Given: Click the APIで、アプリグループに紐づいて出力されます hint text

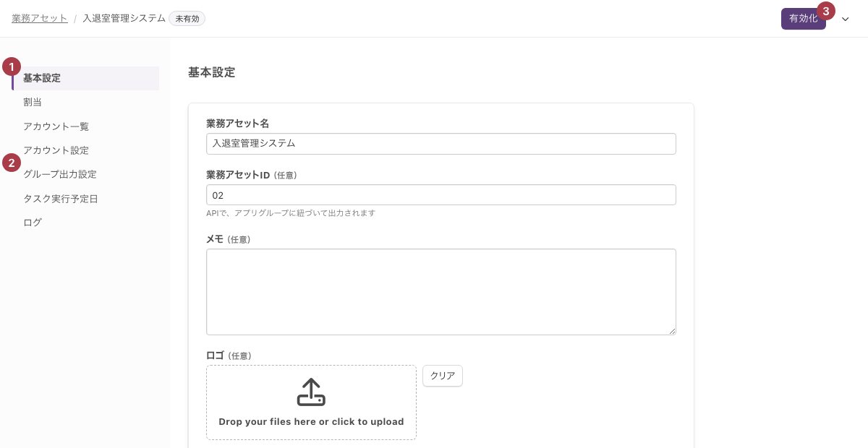Looking at the screenshot, I should [291, 213].
